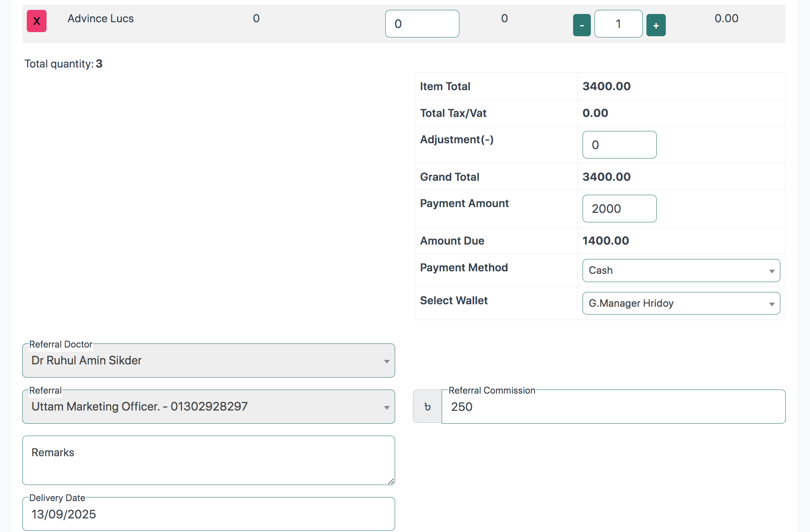The height and width of the screenshot is (532, 810).
Task: Focus the Adjustment(-) input field
Action: click(619, 145)
